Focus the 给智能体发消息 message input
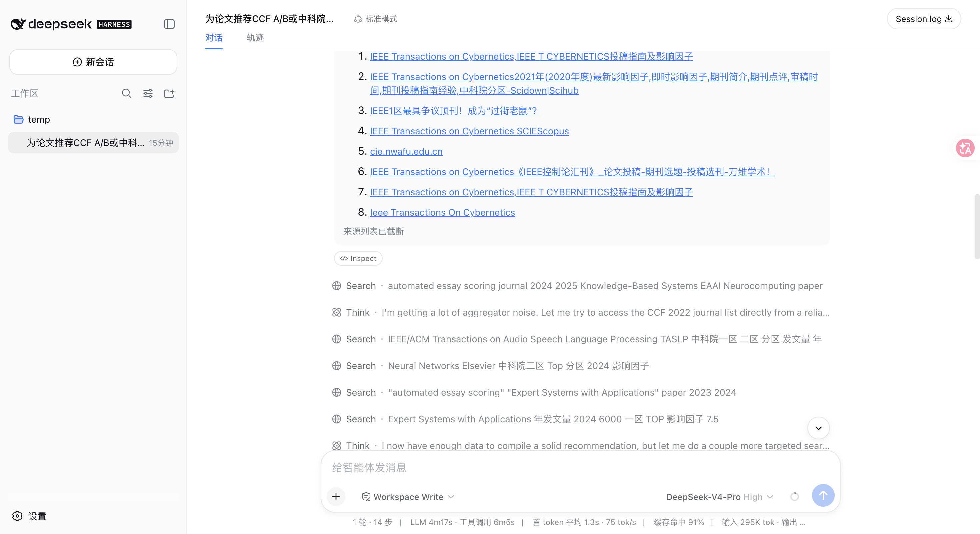 point(581,467)
